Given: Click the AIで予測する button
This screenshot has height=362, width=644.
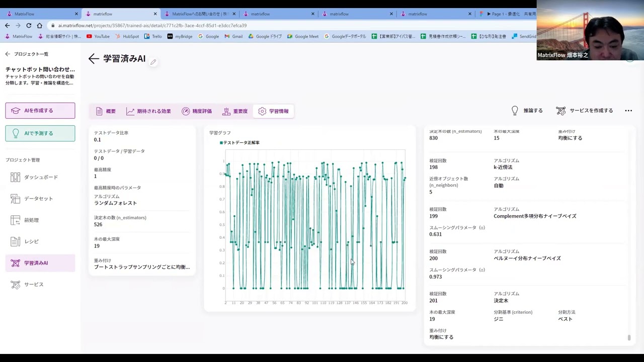Looking at the screenshot, I should pyautogui.click(x=40, y=133).
